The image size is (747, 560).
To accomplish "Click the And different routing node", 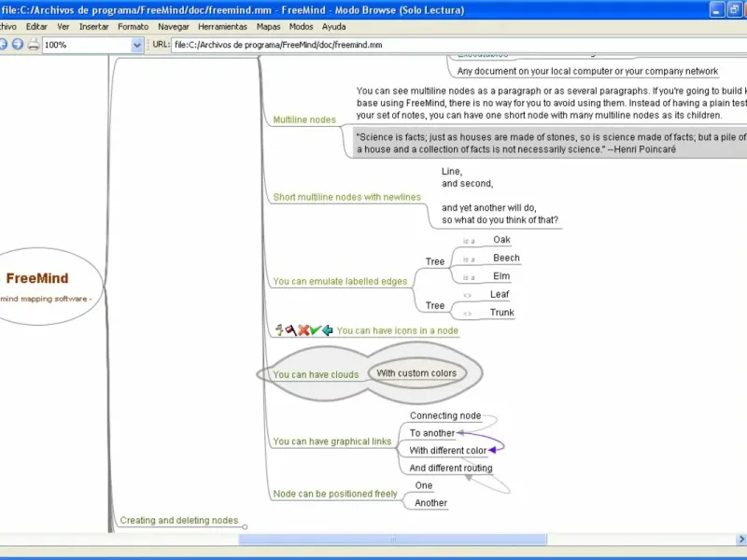I will point(451,469).
